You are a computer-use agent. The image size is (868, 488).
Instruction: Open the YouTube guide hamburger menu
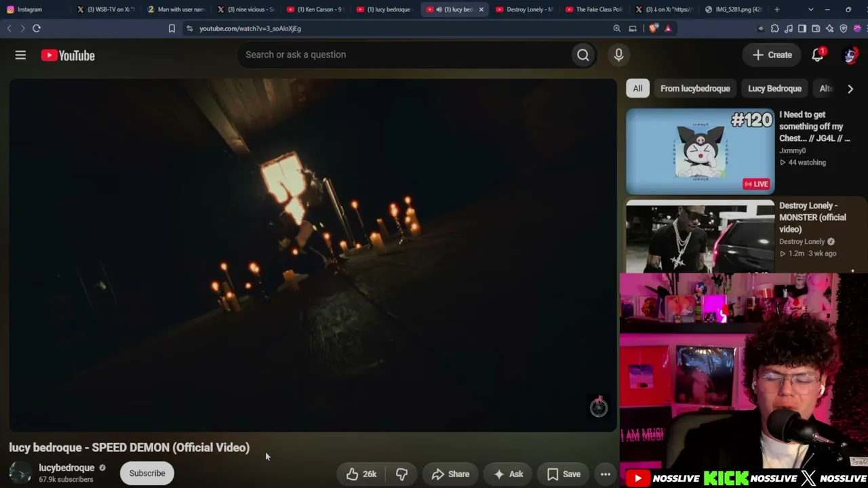[x=20, y=55]
